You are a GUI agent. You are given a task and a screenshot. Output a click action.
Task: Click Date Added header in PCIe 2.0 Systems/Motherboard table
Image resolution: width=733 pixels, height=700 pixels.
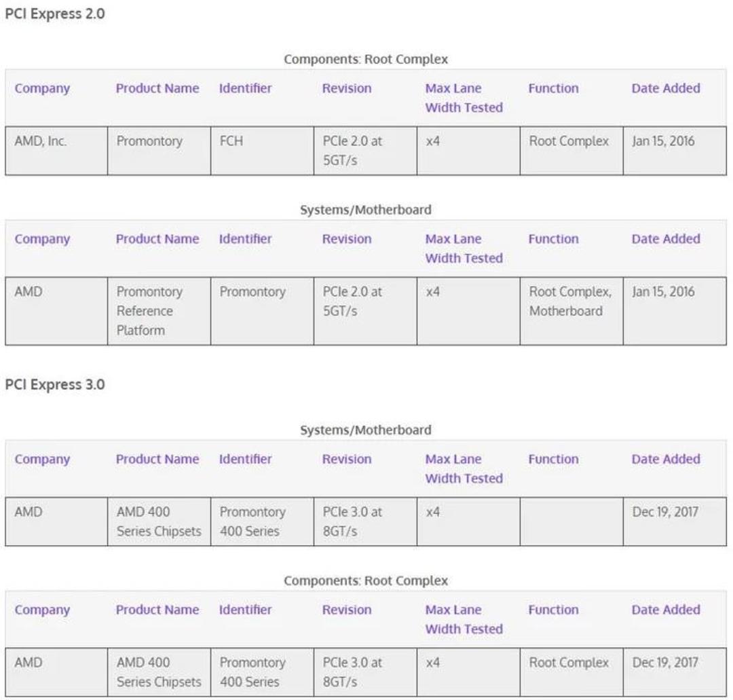click(666, 239)
